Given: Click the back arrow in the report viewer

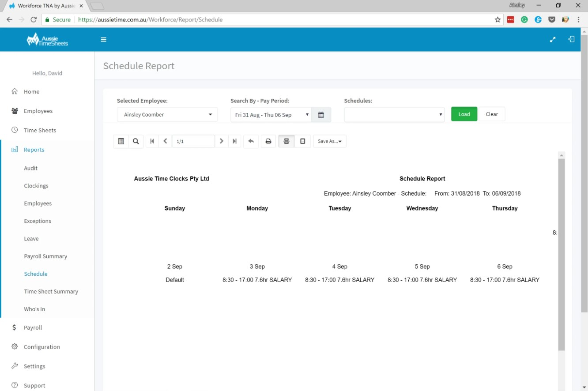Looking at the screenshot, I should pos(251,141).
